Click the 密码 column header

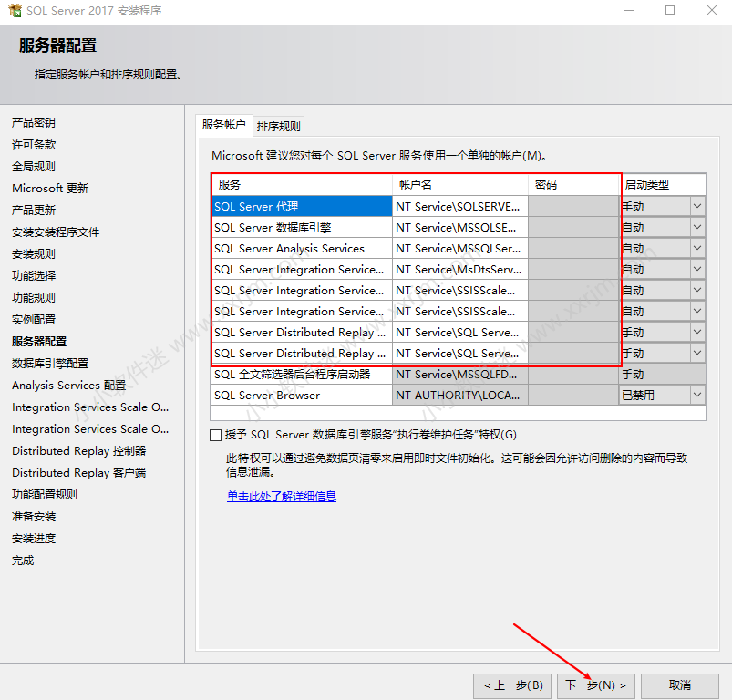[x=573, y=185]
